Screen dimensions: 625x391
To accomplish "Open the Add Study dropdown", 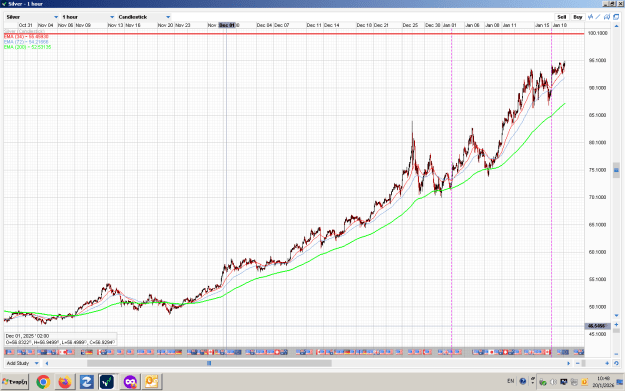I will [22, 363].
